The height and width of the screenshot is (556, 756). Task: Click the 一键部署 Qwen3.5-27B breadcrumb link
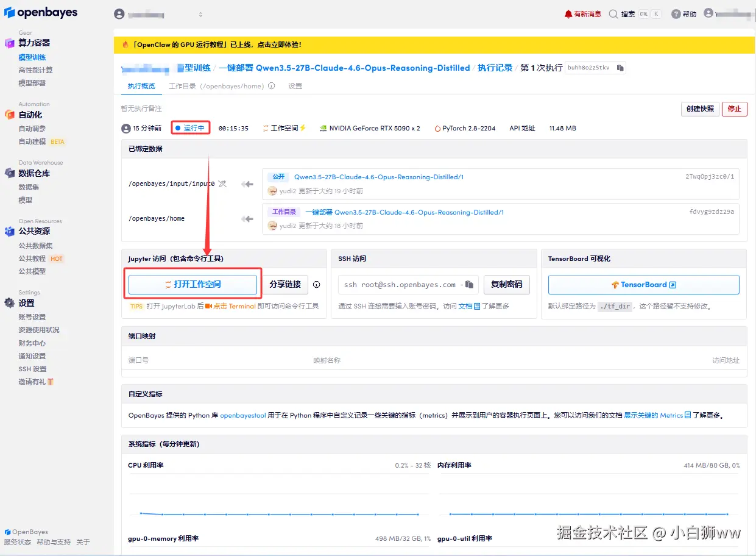[344, 68]
